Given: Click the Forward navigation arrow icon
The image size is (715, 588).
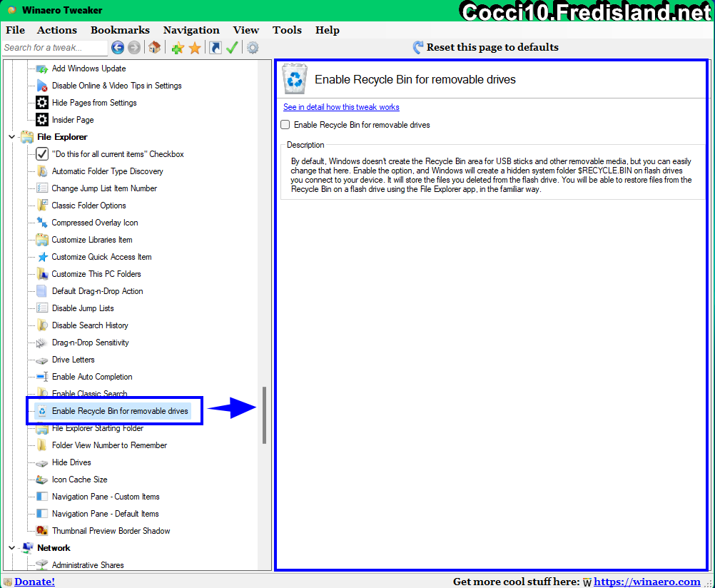Looking at the screenshot, I should coord(134,47).
